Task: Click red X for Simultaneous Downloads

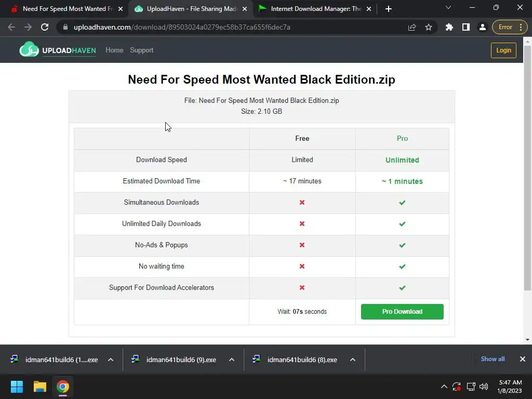Action: pyautogui.click(x=302, y=203)
